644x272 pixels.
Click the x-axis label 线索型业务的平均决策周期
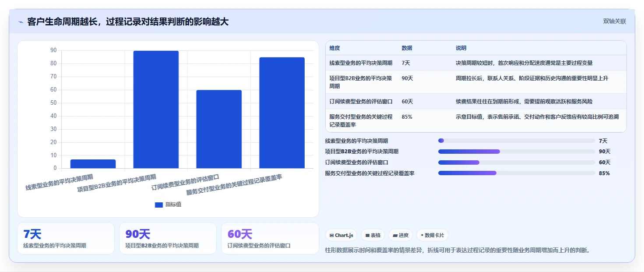click(59, 182)
